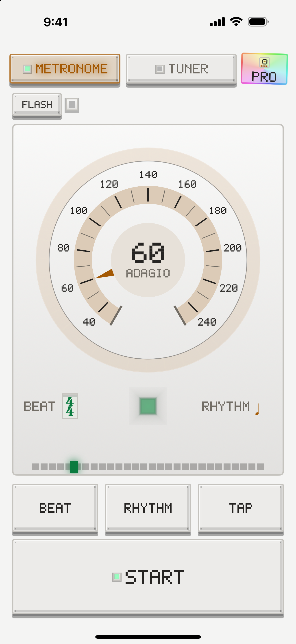
Task: Set tempo to 200 on dial
Action: point(233,248)
